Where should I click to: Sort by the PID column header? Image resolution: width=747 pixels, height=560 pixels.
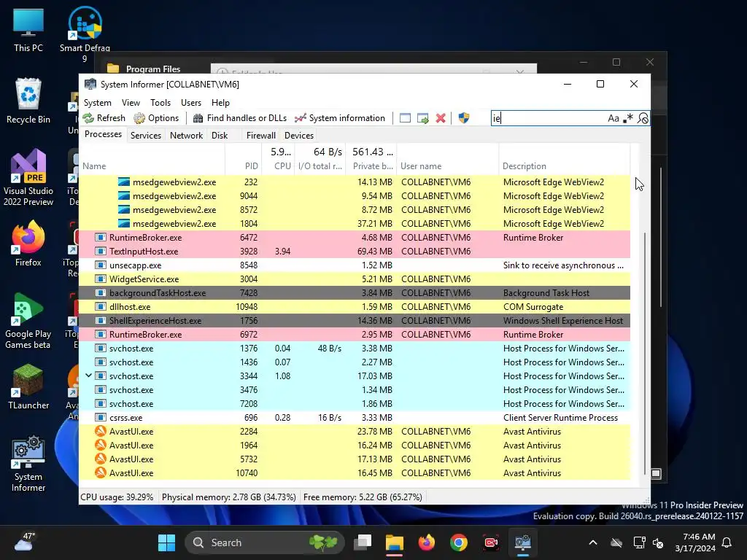coord(243,166)
